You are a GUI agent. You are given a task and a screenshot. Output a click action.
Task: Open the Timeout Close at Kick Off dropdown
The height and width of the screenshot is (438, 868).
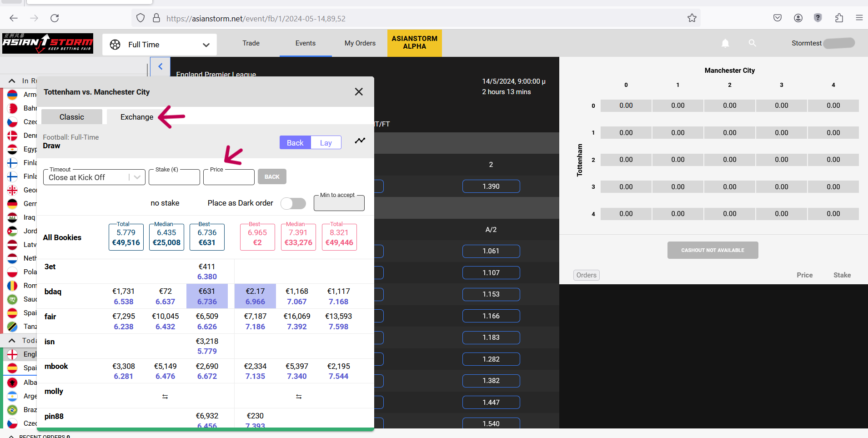[94, 177]
